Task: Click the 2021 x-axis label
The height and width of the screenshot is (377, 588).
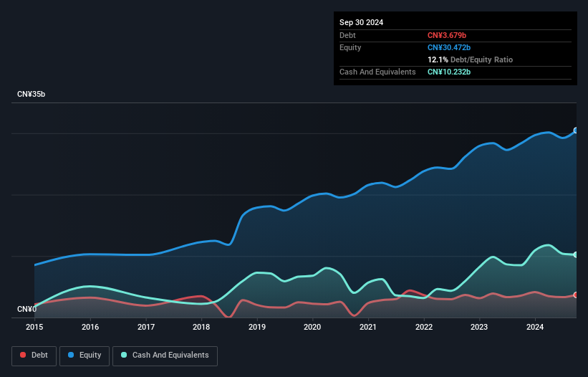Action: 368,327
